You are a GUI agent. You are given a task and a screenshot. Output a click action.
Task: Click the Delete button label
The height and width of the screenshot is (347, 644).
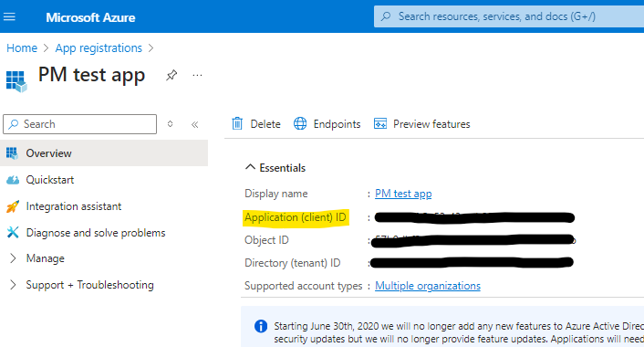pos(265,124)
